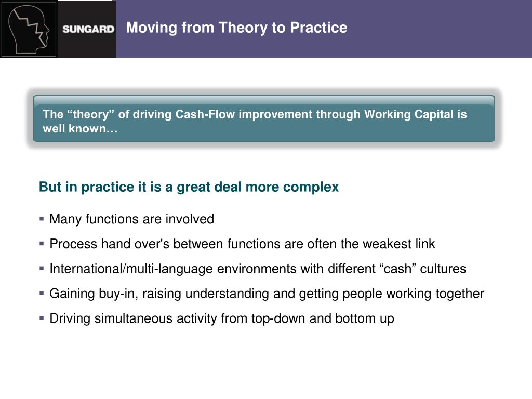Click the head profile logo icon

coord(29,29)
